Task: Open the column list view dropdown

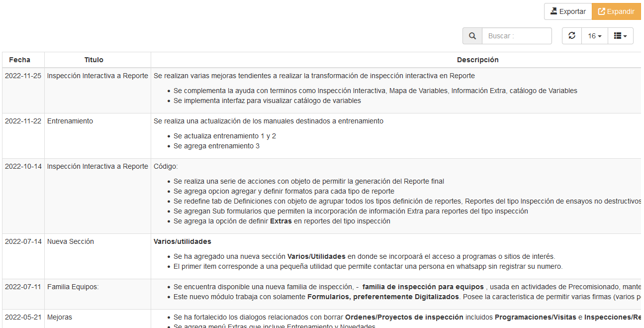Action: (x=620, y=36)
